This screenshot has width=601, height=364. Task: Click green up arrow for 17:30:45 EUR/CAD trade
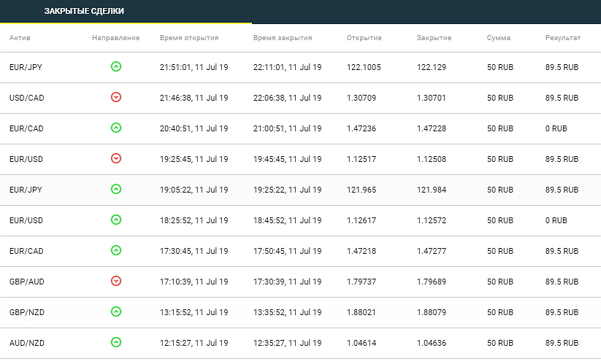pos(116,250)
